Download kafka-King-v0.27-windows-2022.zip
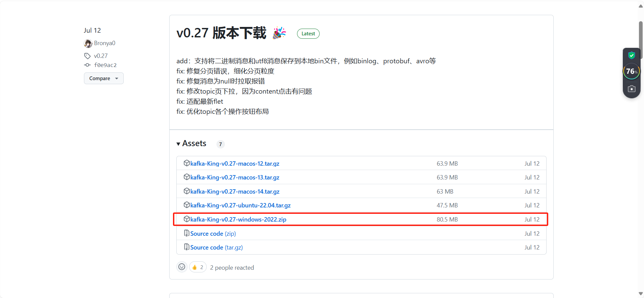The height and width of the screenshot is (298, 644). 238,220
